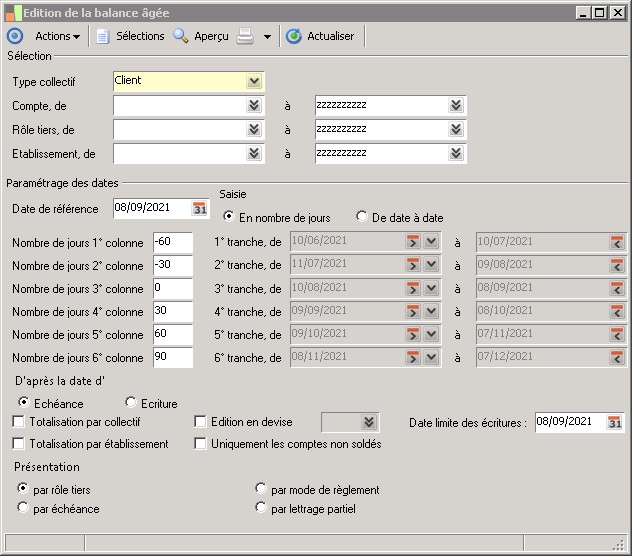This screenshot has height=556, width=632.
Task: Click the Sélections document icon
Action: coord(102,36)
